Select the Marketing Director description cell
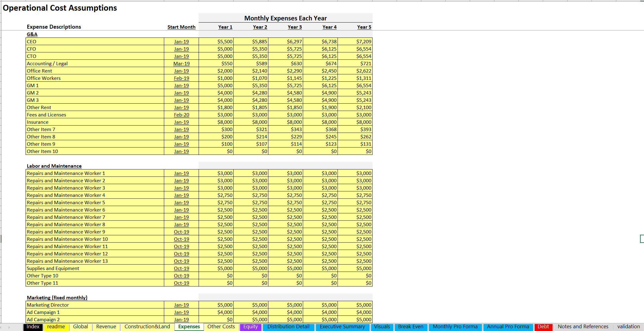This screenshot has width=644, height=331. click(95, 305)
